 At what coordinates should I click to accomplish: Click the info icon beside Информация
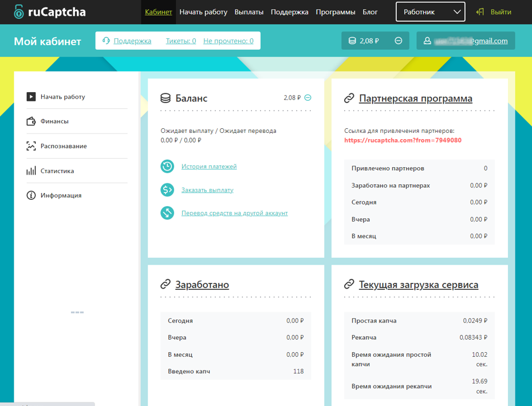[31, 195]
